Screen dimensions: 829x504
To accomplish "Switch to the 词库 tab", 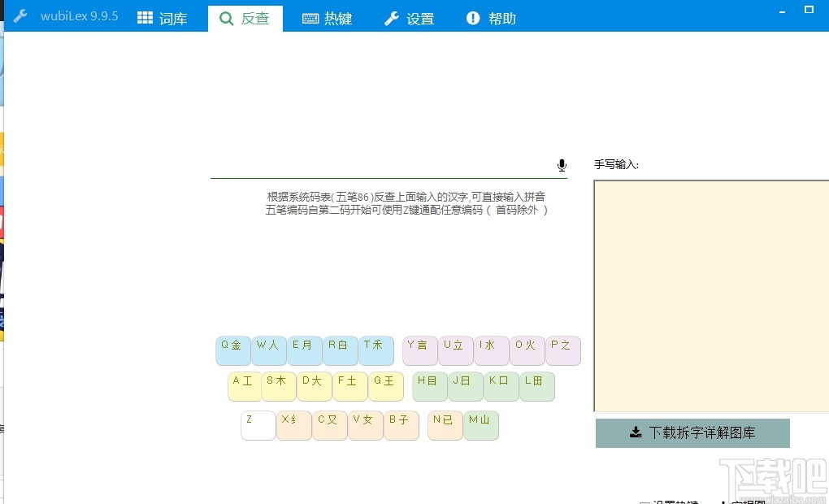I will pos(165,18).
